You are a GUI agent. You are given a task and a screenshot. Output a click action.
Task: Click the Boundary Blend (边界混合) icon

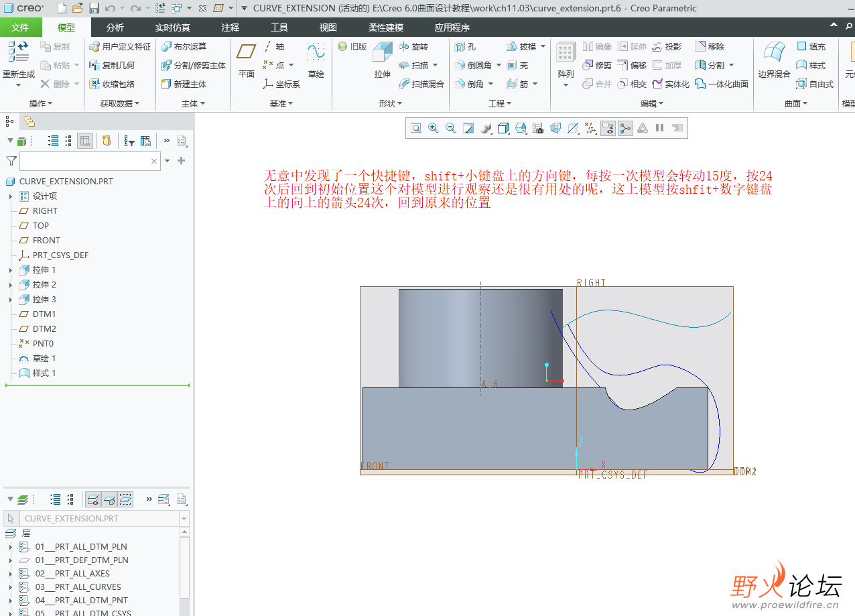774,52
